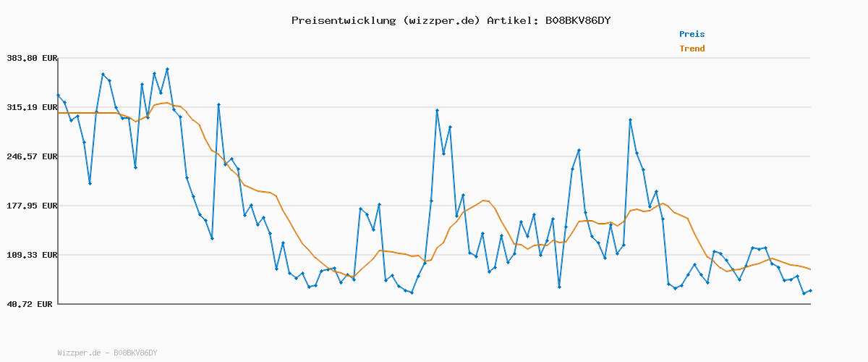
Task: Click the orange Trend legend label
Action: point(692,49)
